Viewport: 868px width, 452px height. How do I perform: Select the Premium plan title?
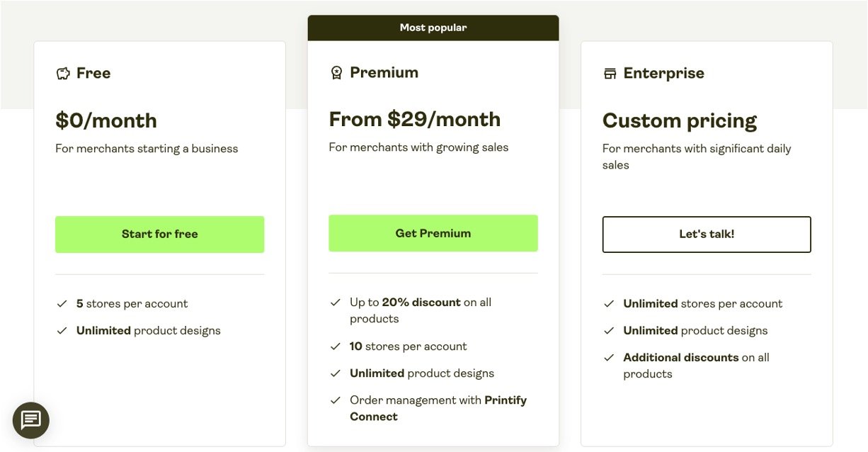point(384,72)
